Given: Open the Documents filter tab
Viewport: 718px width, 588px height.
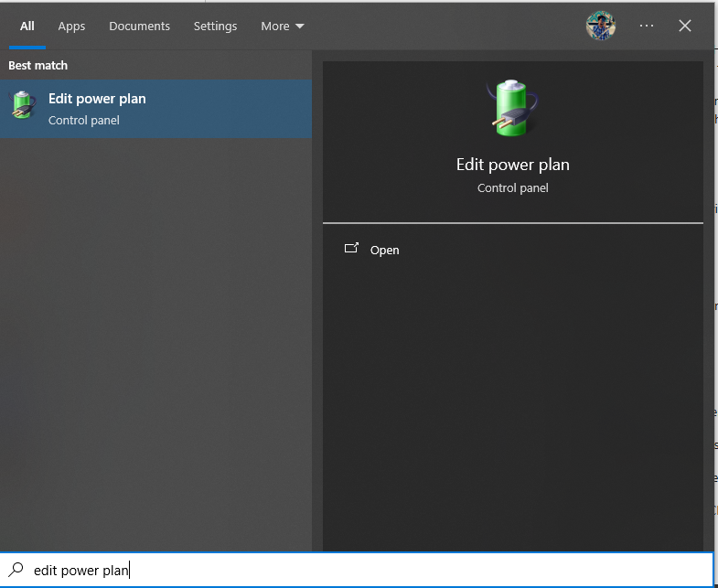Looking at the screenshot, I should (x=139, y=27).
